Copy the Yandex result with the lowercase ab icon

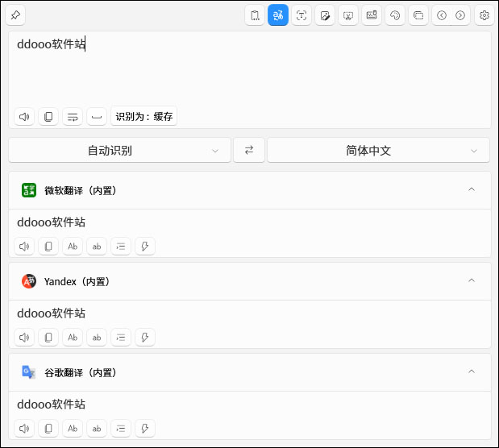tap(97, 338)
